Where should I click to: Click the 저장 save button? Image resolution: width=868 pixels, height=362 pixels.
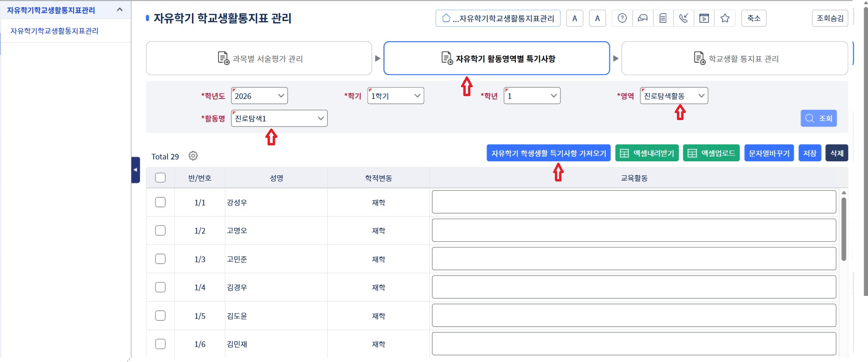810,153
